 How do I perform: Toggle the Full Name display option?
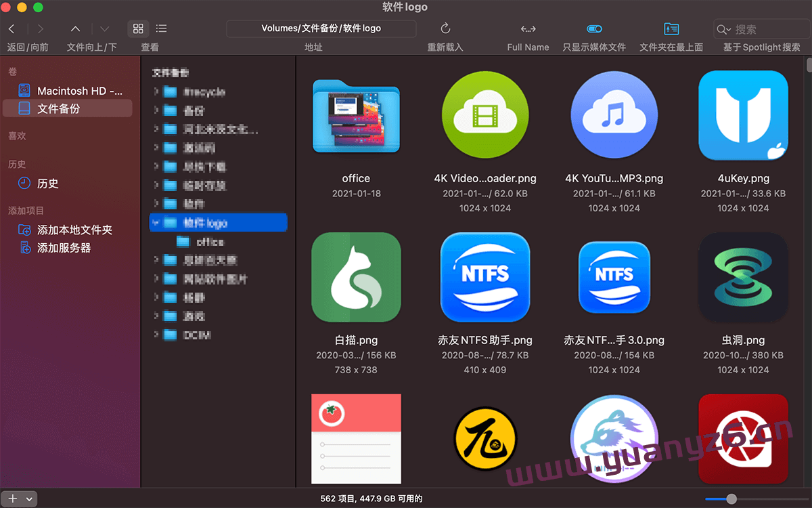pos(528,28)
